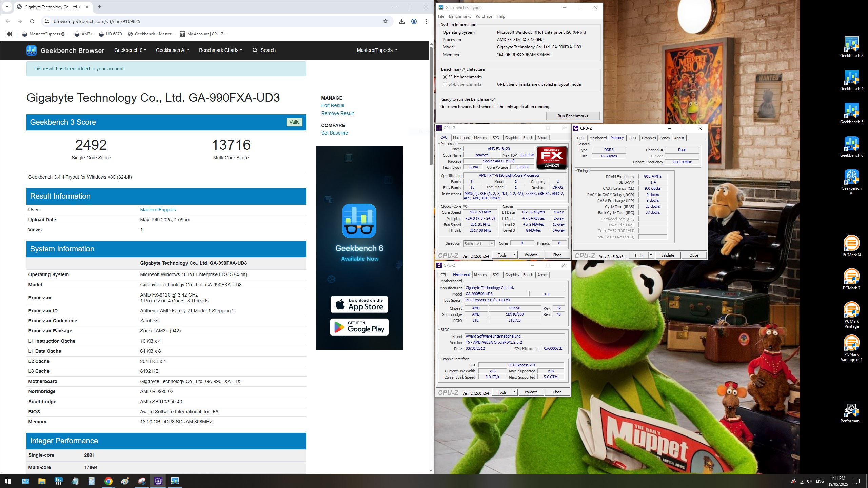Click Set Baseline link
Screen dimensions: 868x488
pyautogui.click(x=334, y=133)
